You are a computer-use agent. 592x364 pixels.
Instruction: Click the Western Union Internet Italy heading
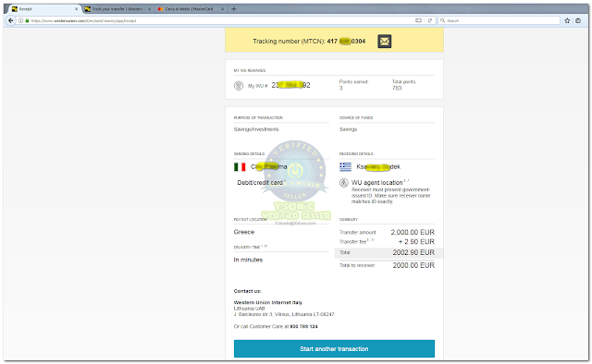(268, 302)
